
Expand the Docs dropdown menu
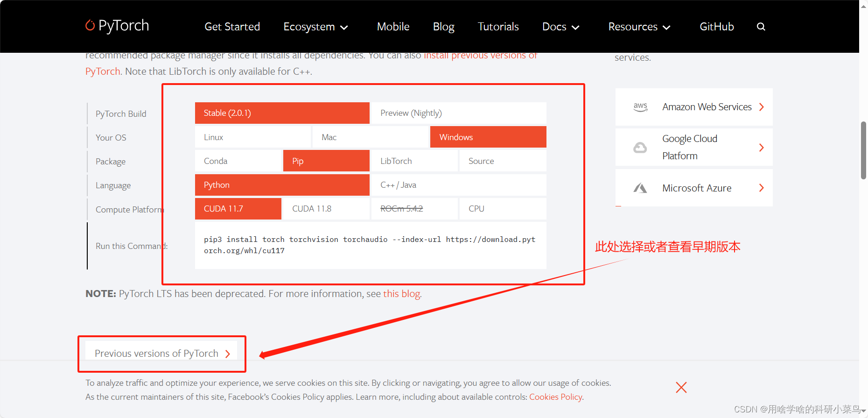[x=561, y=27]
